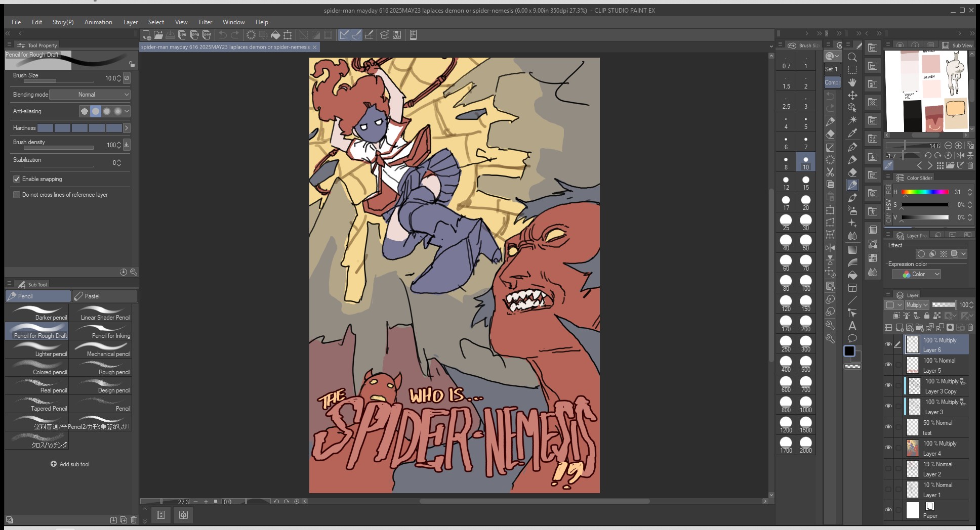Screen dimensions: 980x530
Task: Open file via folder icon in command bar
Action: click(x=158, y=35)
